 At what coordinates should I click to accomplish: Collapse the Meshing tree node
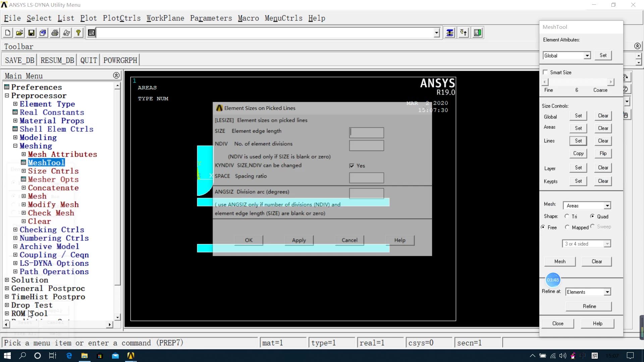tap(15, 146)
